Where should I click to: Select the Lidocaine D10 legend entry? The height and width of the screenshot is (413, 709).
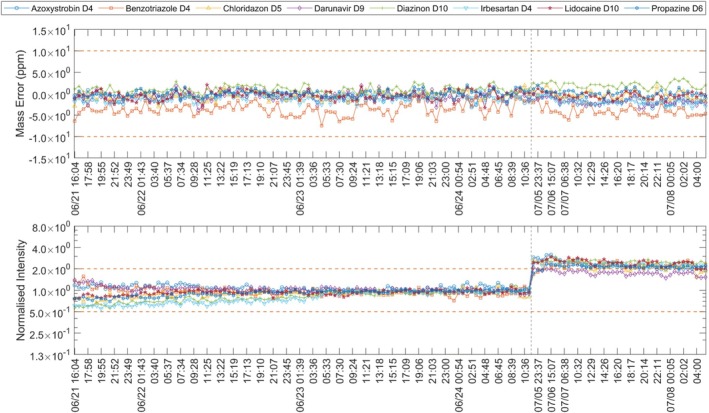[x=580, y=8]
